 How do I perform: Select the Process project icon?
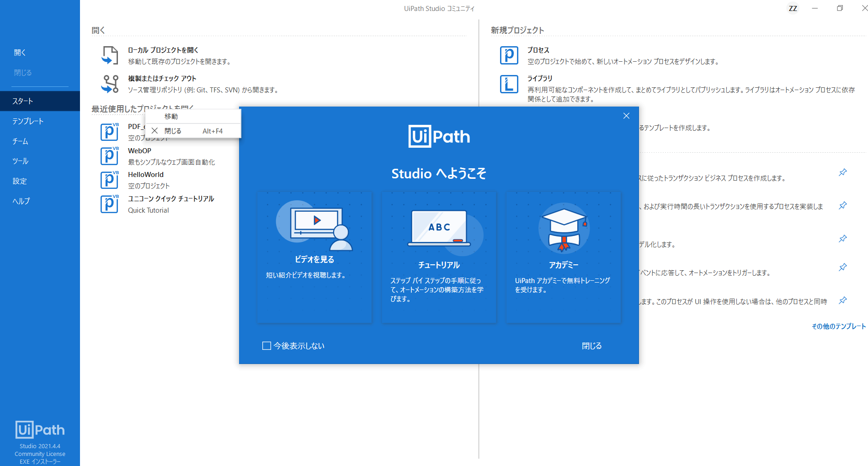509,55
